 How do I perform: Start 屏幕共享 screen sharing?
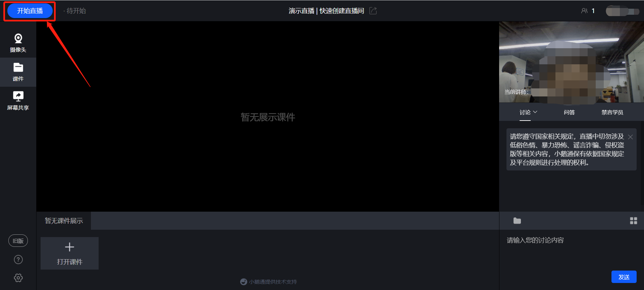tap(18, 101)
